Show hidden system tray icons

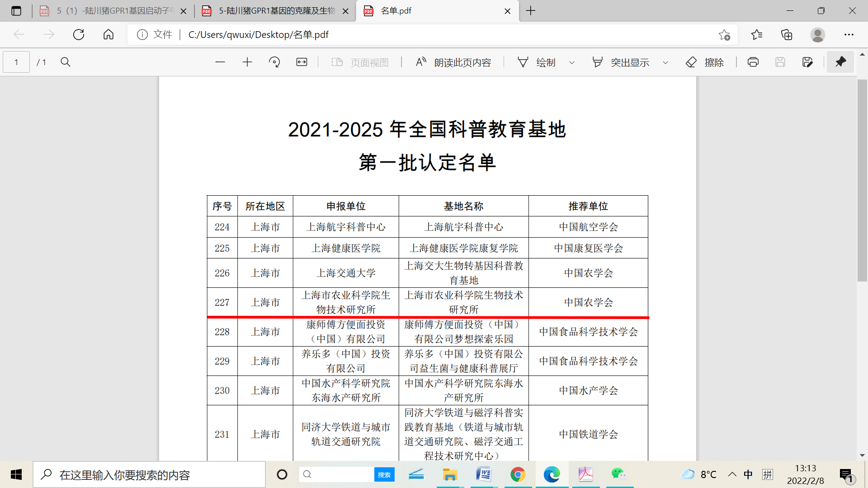732,474
